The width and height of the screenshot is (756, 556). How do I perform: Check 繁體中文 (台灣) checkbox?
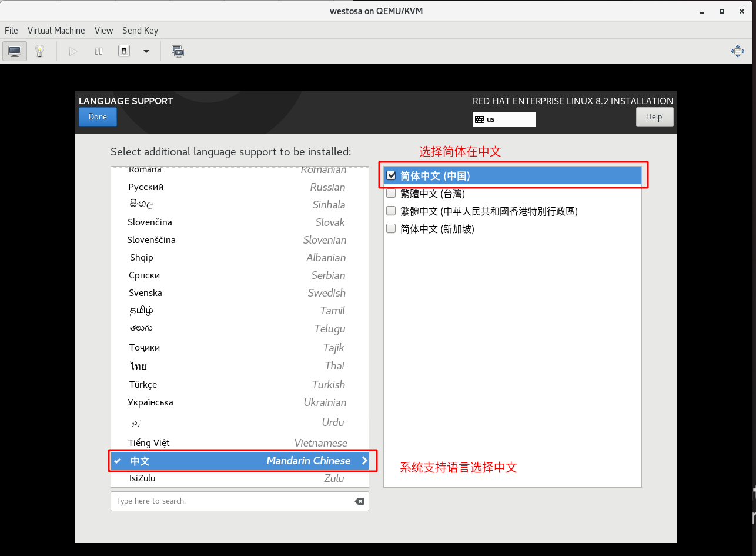tap(391, 193)
